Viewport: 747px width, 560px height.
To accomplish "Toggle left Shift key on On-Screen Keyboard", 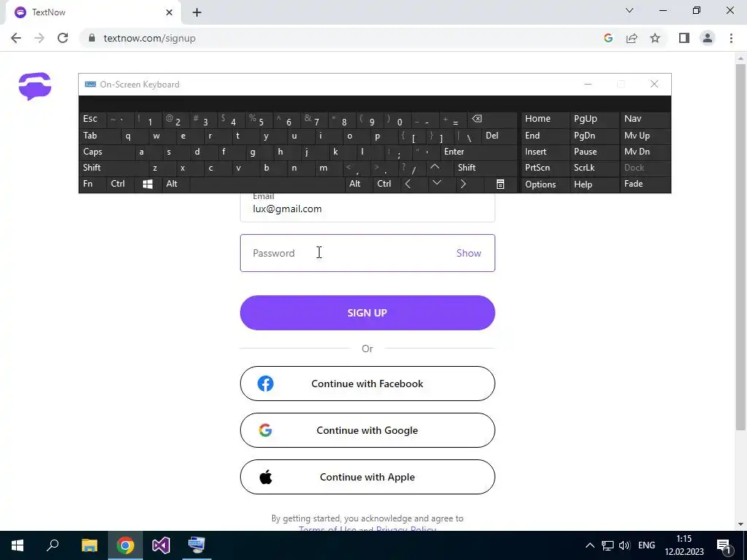I will 114,168.
